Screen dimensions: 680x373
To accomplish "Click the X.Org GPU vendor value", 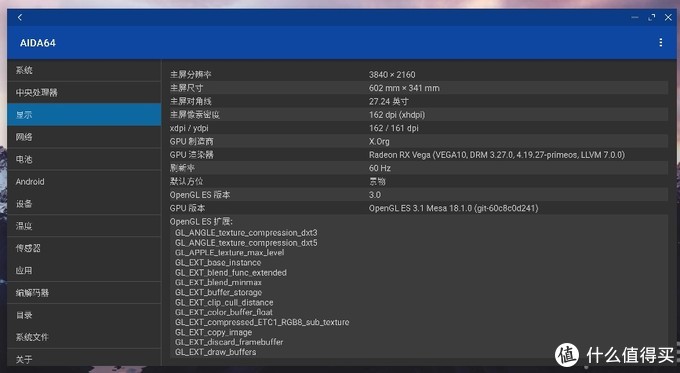I will point(379,141).
